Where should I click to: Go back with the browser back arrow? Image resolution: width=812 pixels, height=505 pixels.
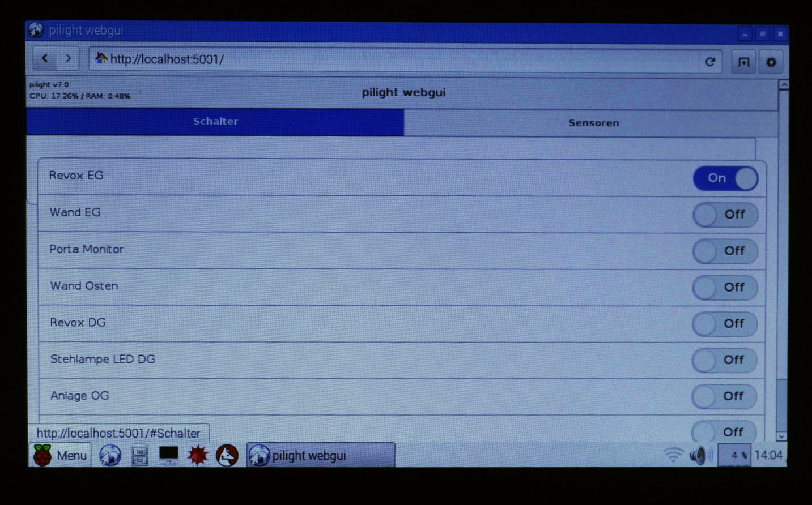pos(45,58)
